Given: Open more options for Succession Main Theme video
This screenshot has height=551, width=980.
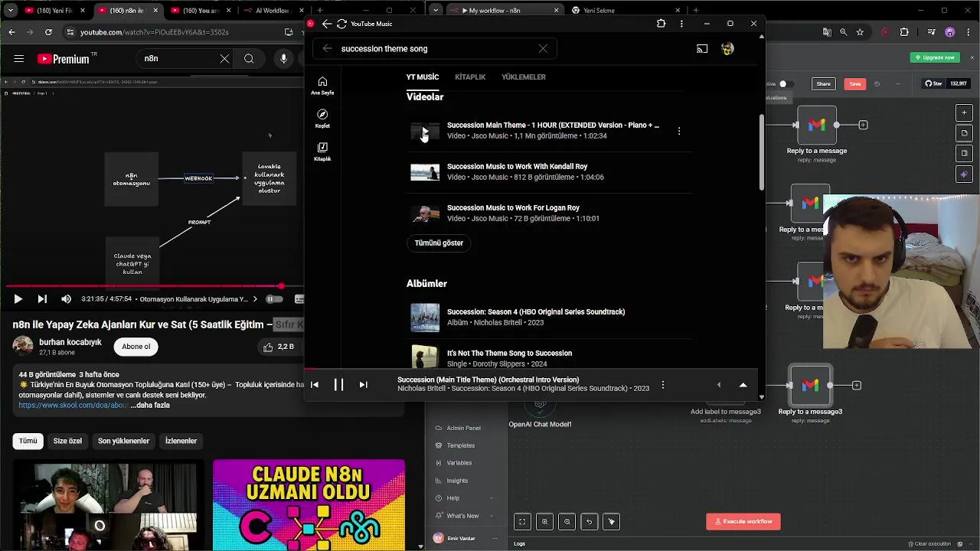Looking at the screenshot, I should pos(678,131).
